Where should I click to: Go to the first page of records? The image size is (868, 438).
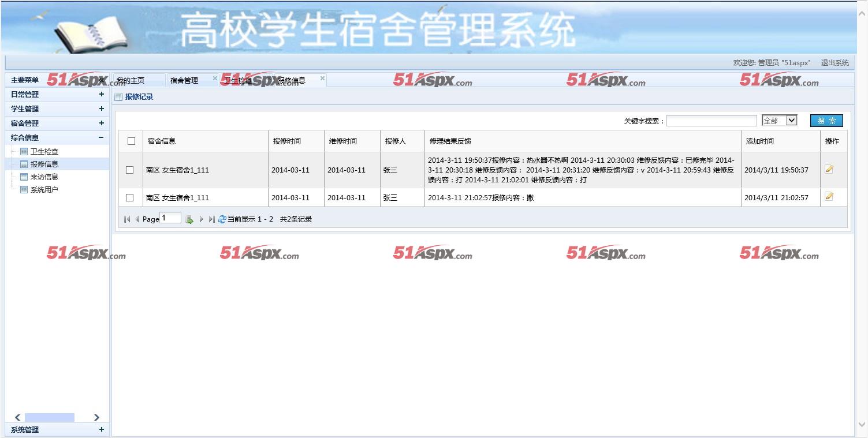click(127, 219)
